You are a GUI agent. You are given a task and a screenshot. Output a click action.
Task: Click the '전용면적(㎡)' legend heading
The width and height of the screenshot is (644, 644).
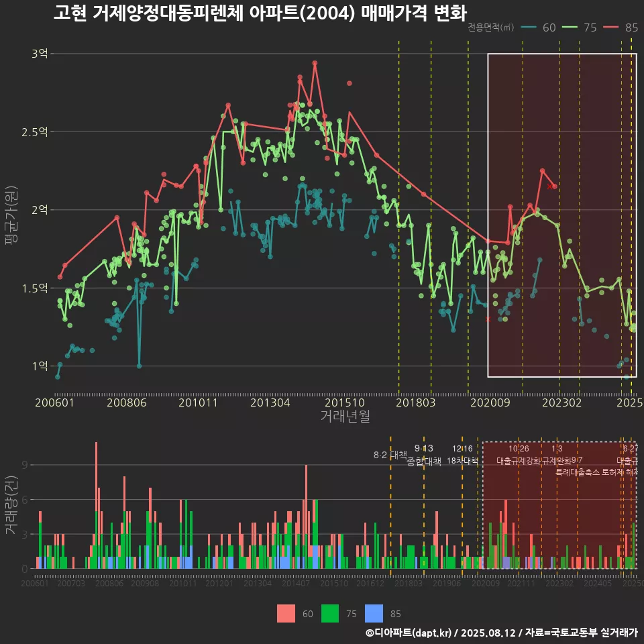491,28
